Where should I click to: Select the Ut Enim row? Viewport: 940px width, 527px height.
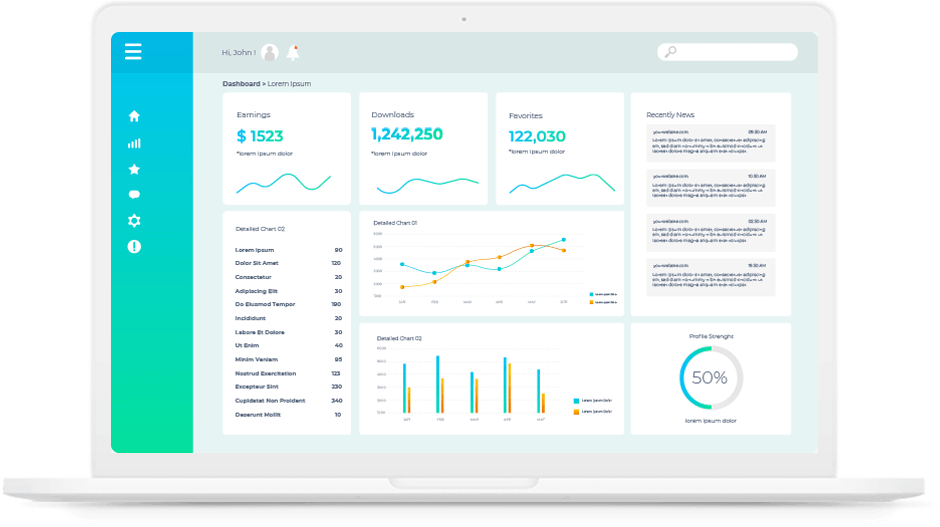point(288,345)
